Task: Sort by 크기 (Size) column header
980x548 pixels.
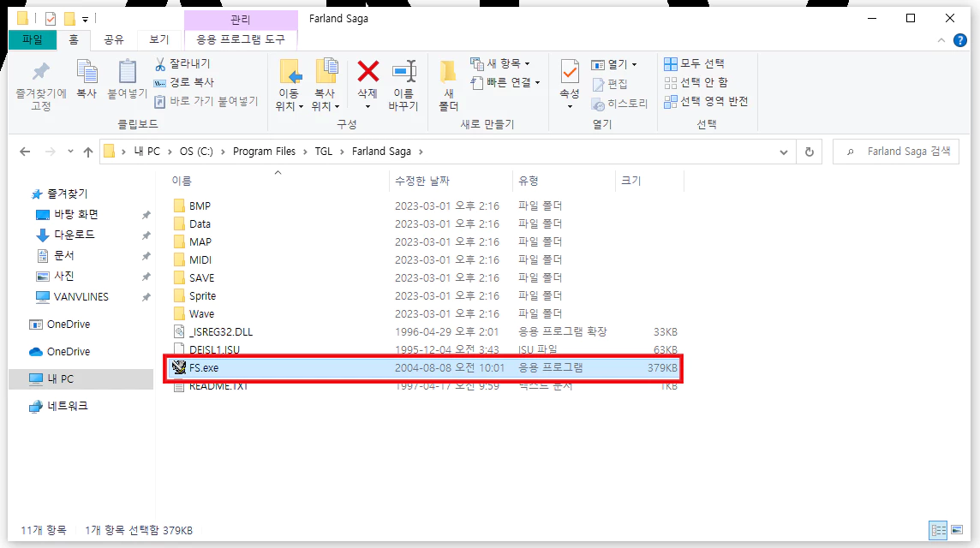Action: click(x=649, y=181)
